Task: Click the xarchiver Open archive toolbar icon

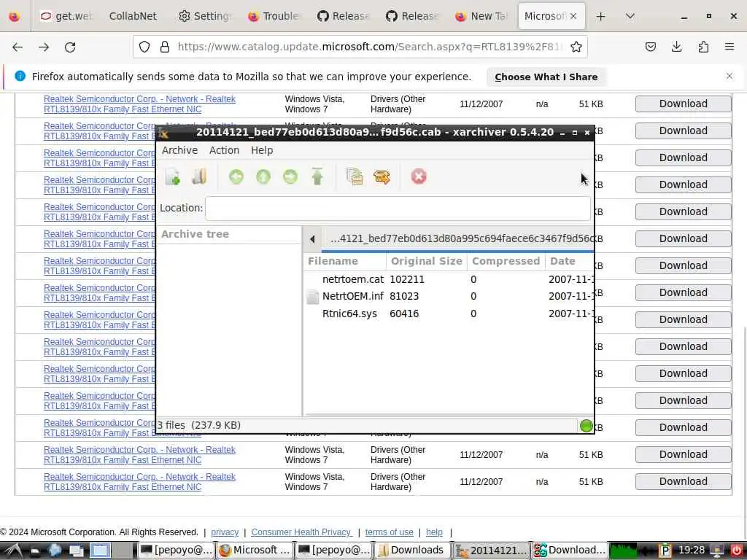Action: pyautogui.click(x=200, y=176)
